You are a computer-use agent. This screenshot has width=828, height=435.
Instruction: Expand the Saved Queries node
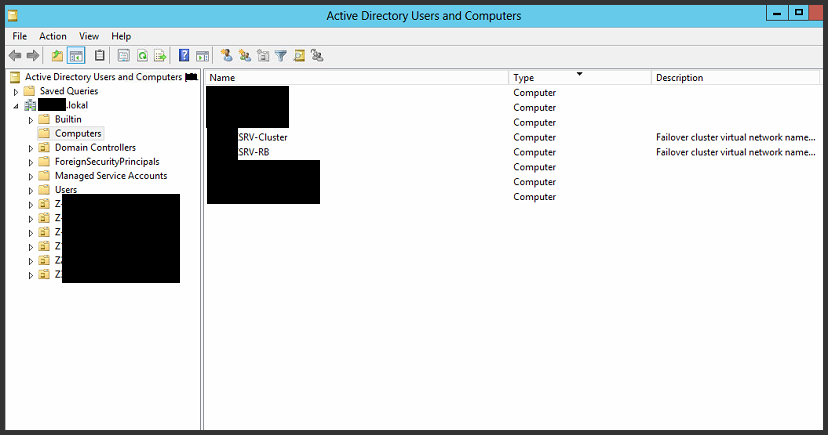pyautogui.click(x=16, y=92)
